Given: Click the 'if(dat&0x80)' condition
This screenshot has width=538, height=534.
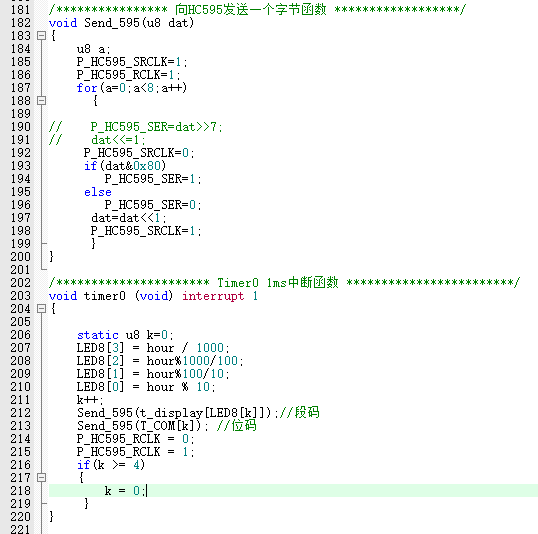Looking at the screenshot, I should coord(125,166).
